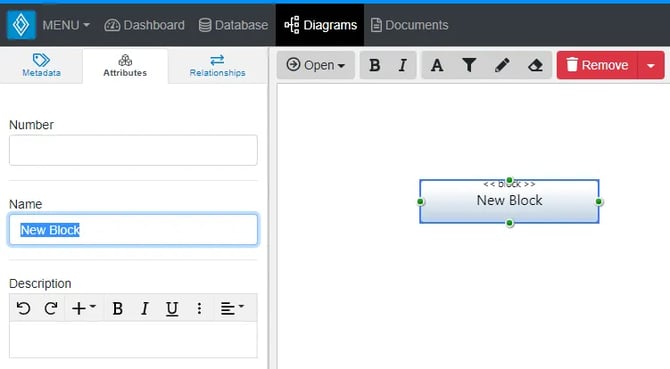Screen dimensions: 670x369
Task: Open the plus insert dropdown in Description
Action: (84, 308)
